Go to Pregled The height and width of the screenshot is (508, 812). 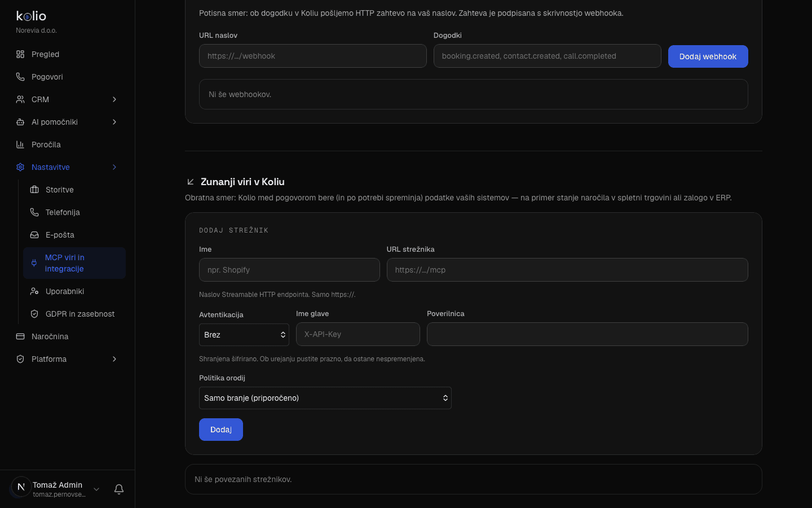point(68,54)
